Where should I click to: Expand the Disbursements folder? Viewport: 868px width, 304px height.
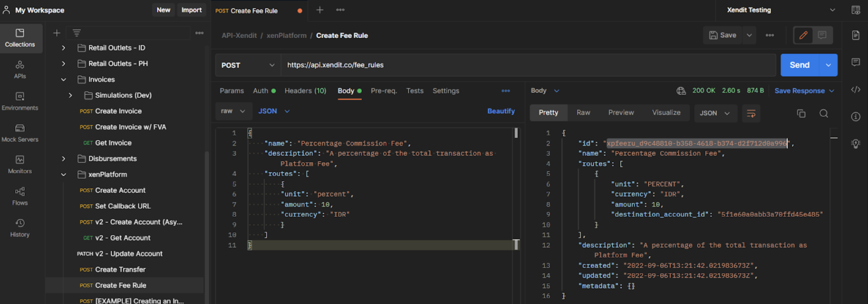(x=64, y=158)
